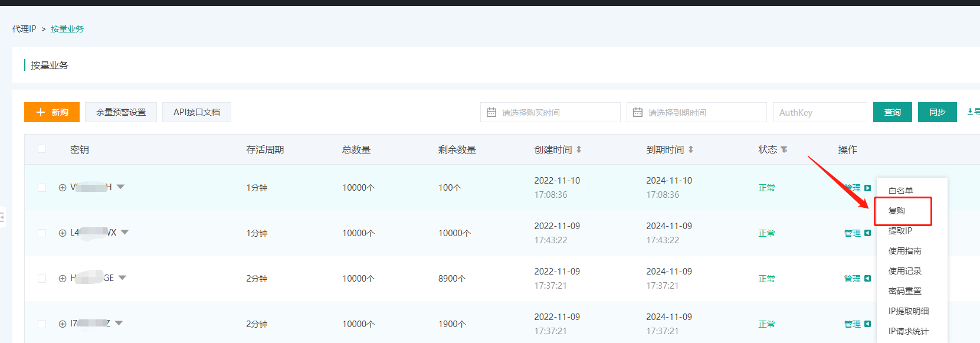Viewport: 980px width, 343px height.
Task: Select 提取IP in the manage menu
Action: coord(900,231)
